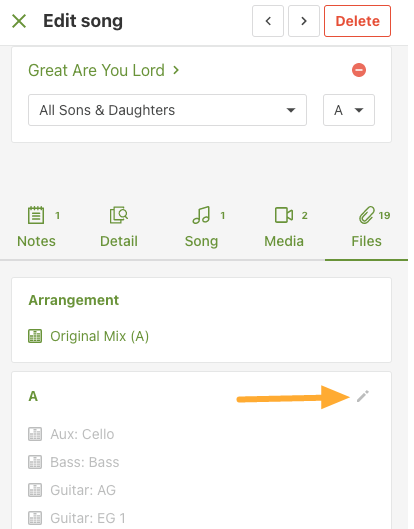Select the Song tab
Viewport: 414px width, 529px height.
pyautogui.click(x=204, y=227)
